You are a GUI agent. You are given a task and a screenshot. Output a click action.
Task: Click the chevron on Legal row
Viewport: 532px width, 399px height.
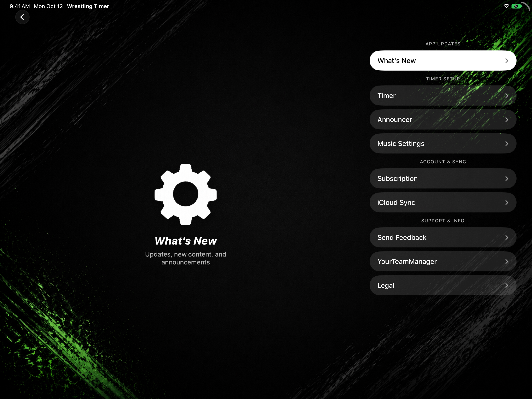pos(507,286)
